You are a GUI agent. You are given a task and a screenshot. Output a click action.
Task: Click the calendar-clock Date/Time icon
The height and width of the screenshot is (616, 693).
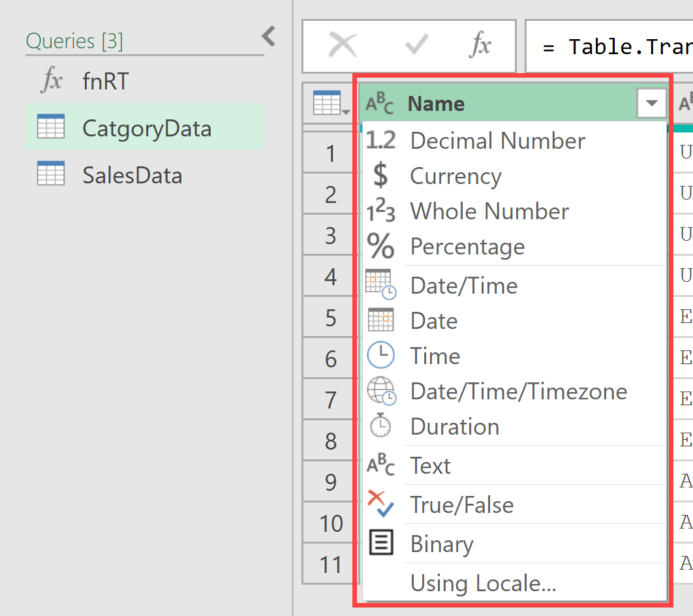click(381, 284)
